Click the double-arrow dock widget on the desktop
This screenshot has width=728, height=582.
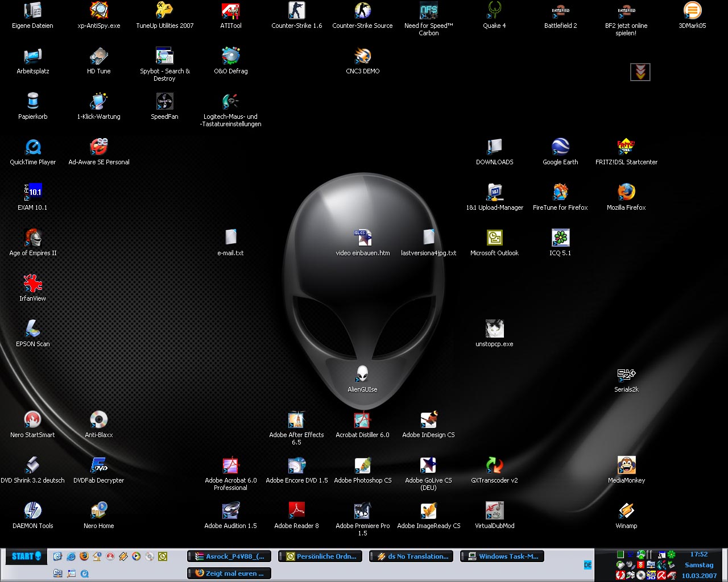click(x=640, y=72)
